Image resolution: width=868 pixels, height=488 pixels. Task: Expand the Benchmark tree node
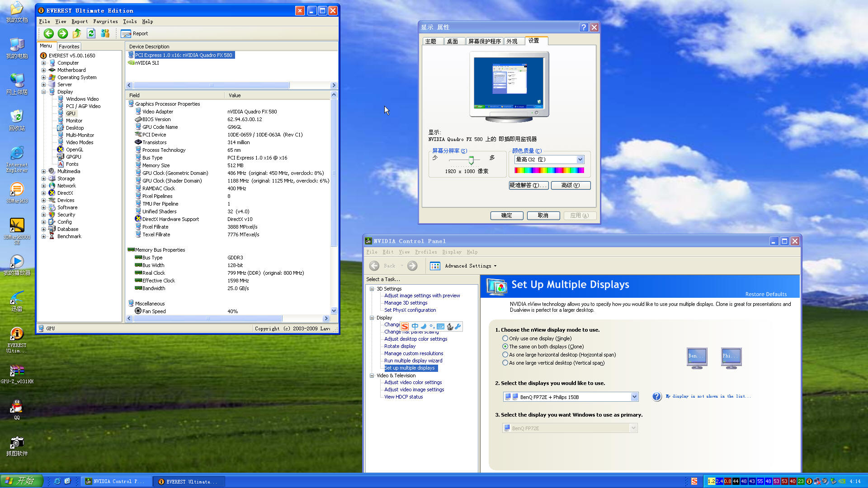click(43, 237)
